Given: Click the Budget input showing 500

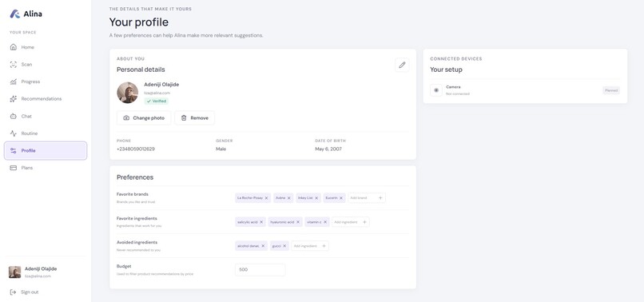Looking at the screenshot, I should pos(260,270).
